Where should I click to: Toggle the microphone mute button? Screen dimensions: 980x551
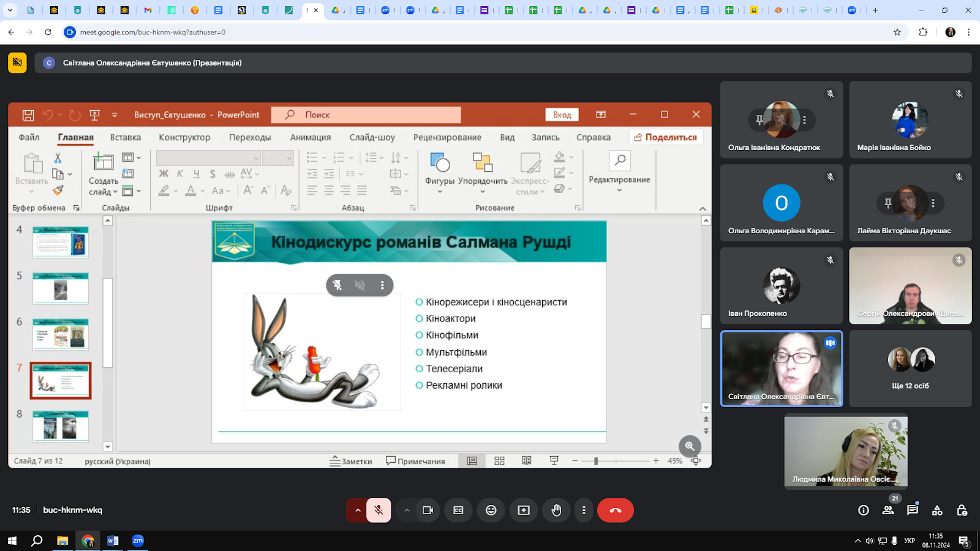tap(379, 510)
